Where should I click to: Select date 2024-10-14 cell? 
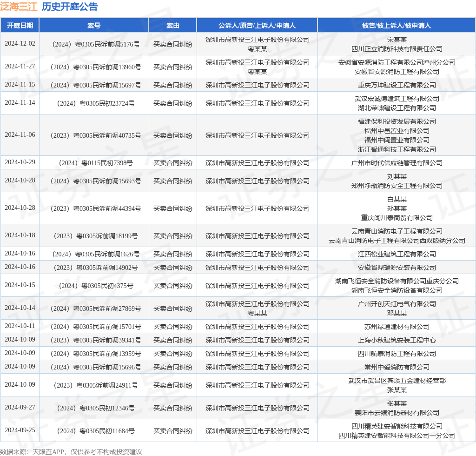(x=20, y=308)
